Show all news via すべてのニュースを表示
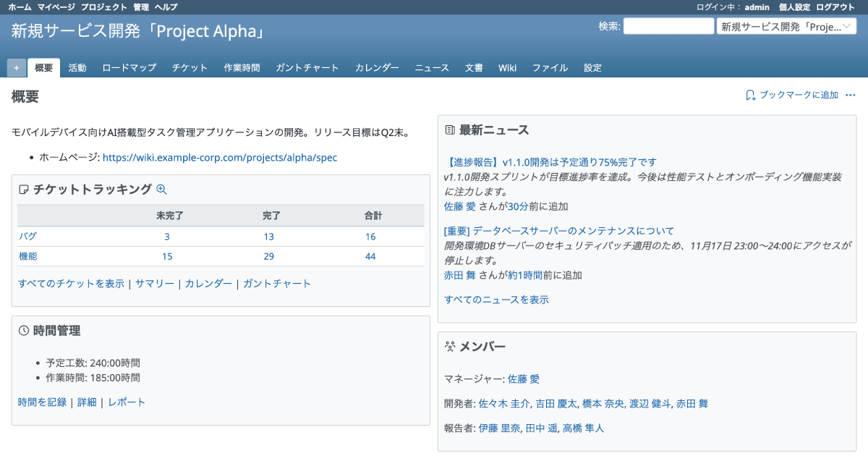The image size is (868, 456). pos(496,300)
